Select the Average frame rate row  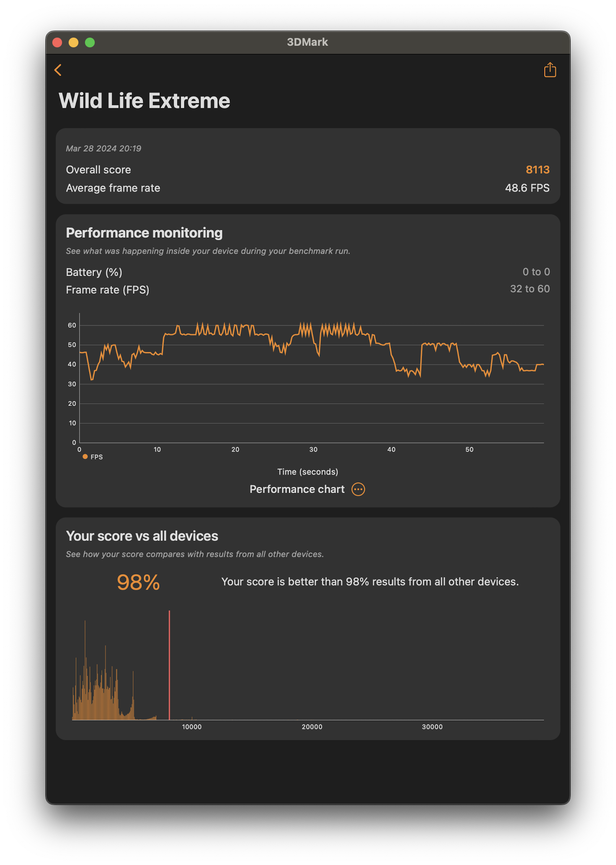coord(308,188)
